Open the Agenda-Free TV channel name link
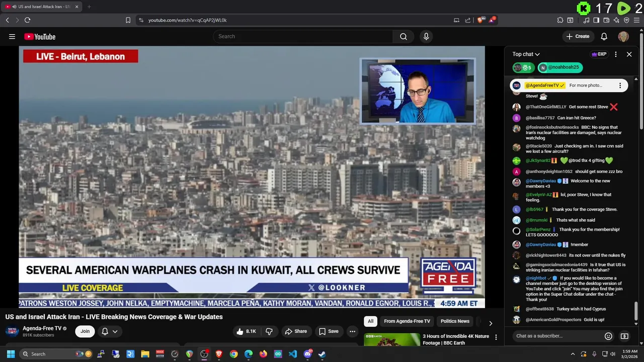 (x=42, y=328)
